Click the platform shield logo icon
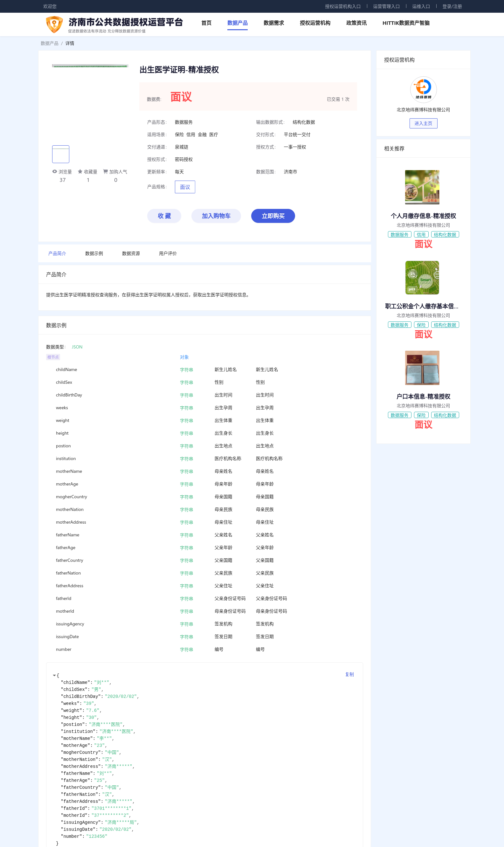This screenshot has height=847, width=504. [x=54, y=24]
